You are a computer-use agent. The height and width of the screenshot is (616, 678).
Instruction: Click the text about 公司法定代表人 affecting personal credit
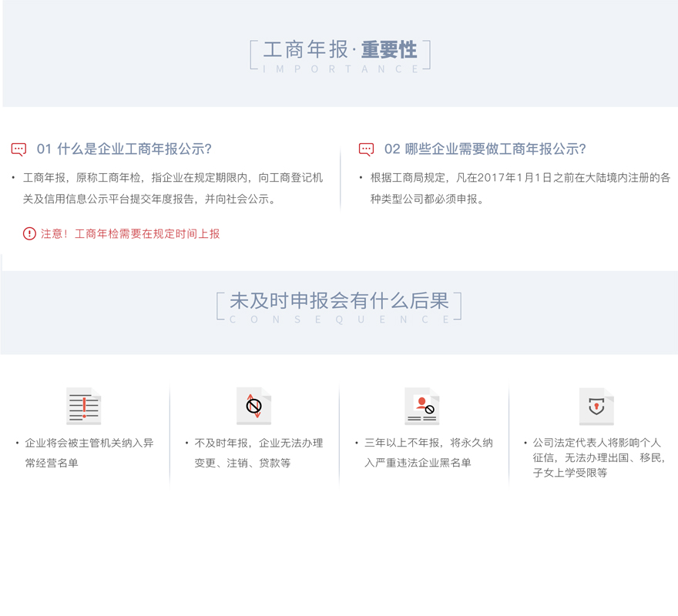click(x=598, y=457)
